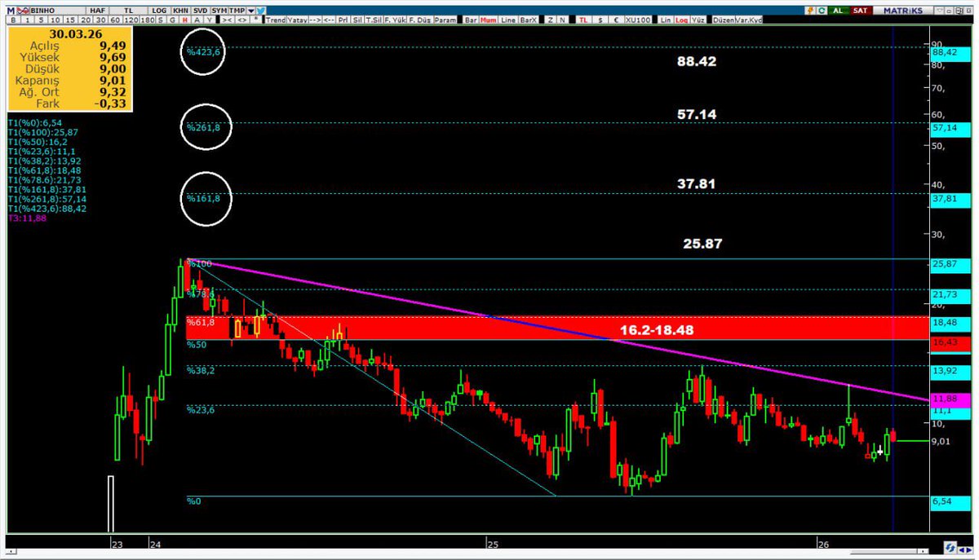Open the KHN tab

click(x=179, y=10)
